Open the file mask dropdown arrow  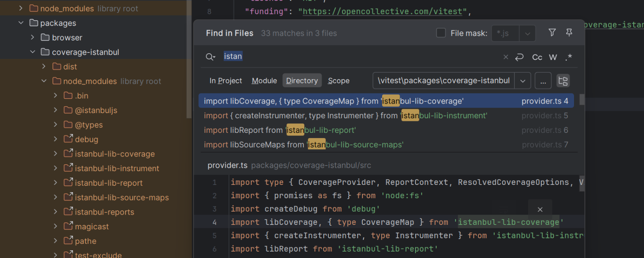(x=527, y=33)
